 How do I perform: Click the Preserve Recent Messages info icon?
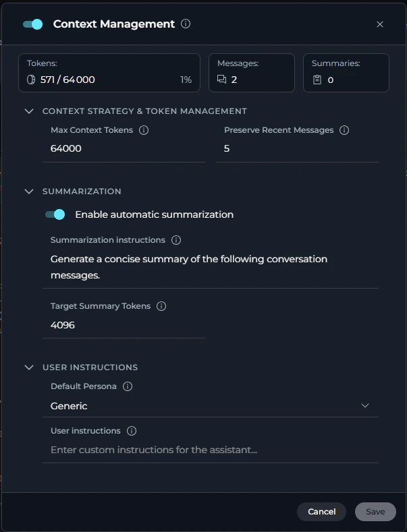pos(344,130)
